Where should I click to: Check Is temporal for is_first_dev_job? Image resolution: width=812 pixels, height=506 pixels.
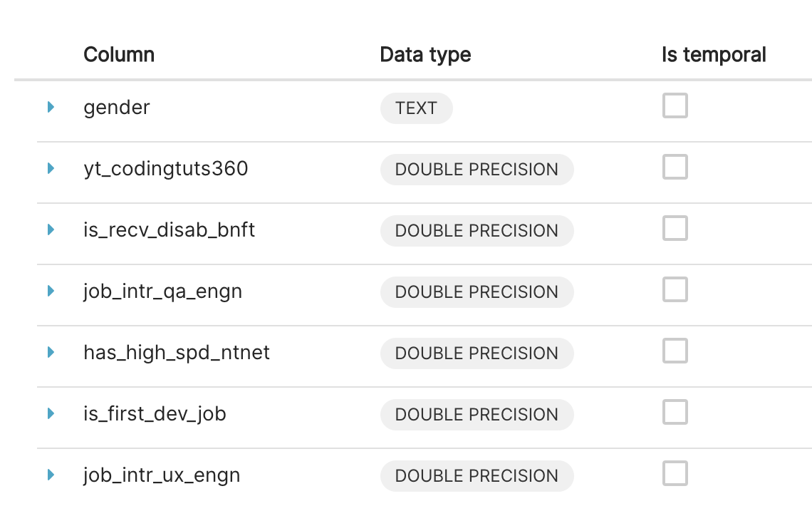(674, 411)
